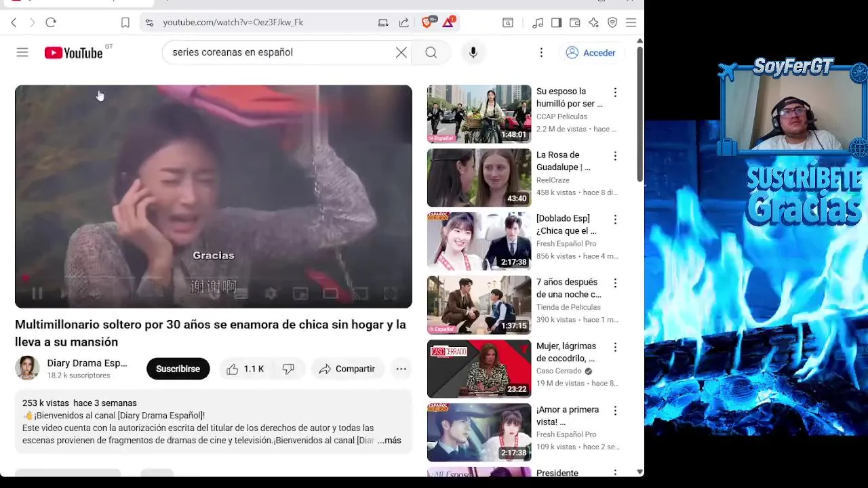Open site settings icon beside the URL
This screenshot has height=488, width=868.
click(149, 22)
